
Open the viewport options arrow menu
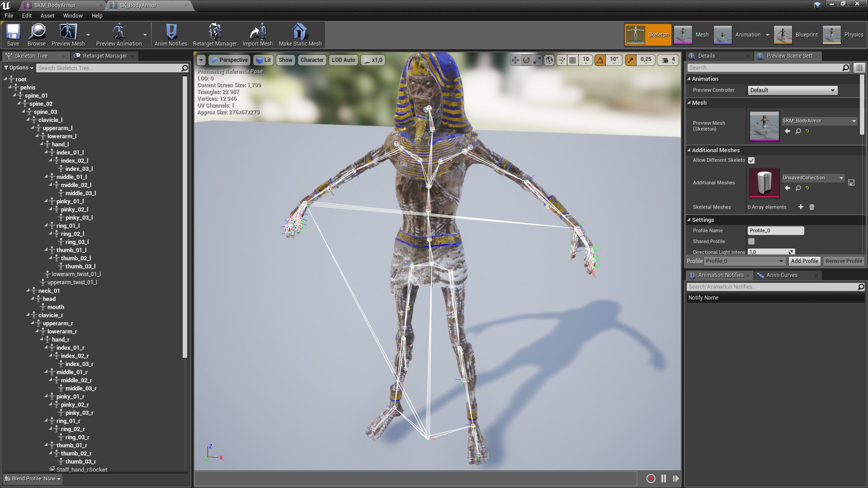(201, 60)
